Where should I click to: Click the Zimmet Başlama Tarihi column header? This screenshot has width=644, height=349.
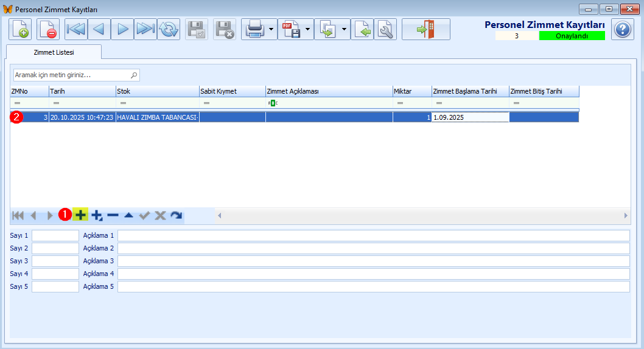coord(469,91)
